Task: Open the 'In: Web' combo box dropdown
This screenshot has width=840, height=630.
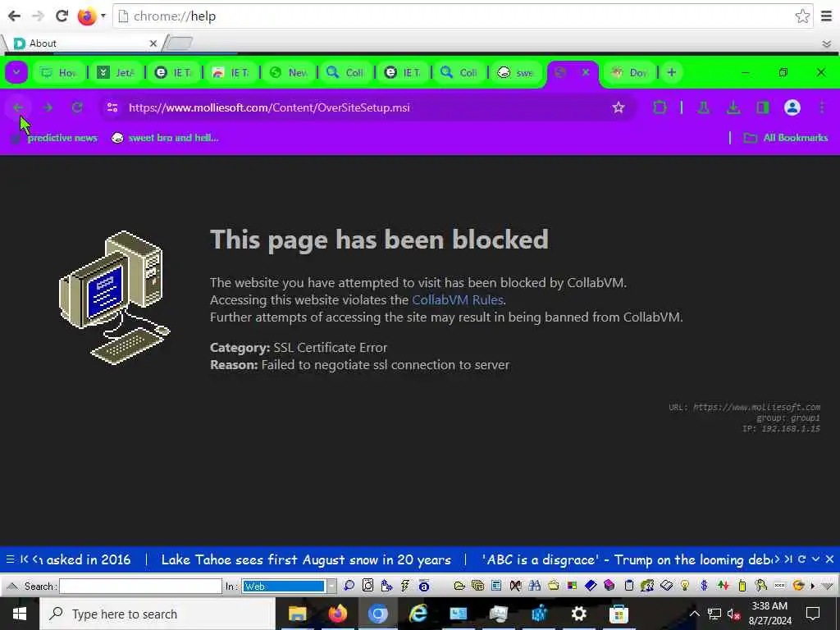Action: (x=331, y=586)
